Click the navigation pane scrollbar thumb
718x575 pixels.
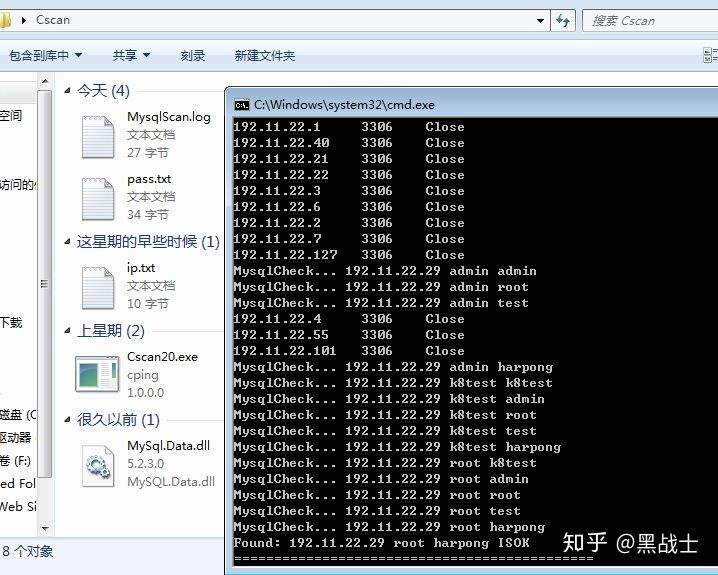pos(45,284)
